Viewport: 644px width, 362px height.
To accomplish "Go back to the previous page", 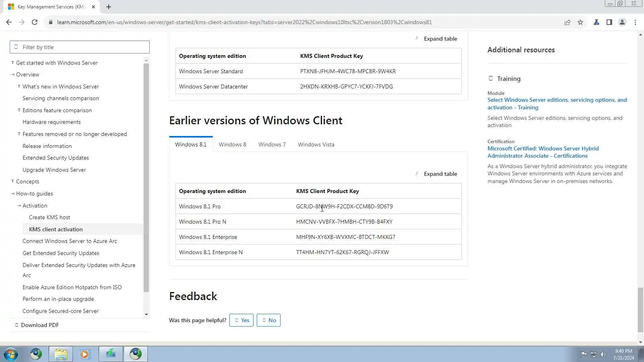I will coord(9,22).
